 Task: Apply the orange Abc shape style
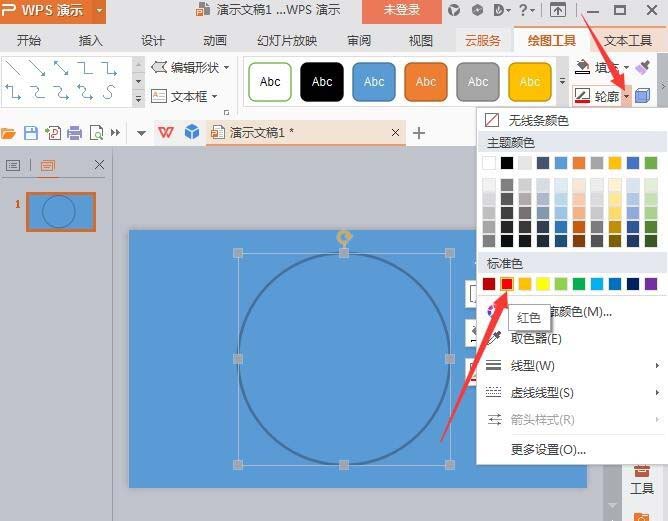(x=426, y=82)
